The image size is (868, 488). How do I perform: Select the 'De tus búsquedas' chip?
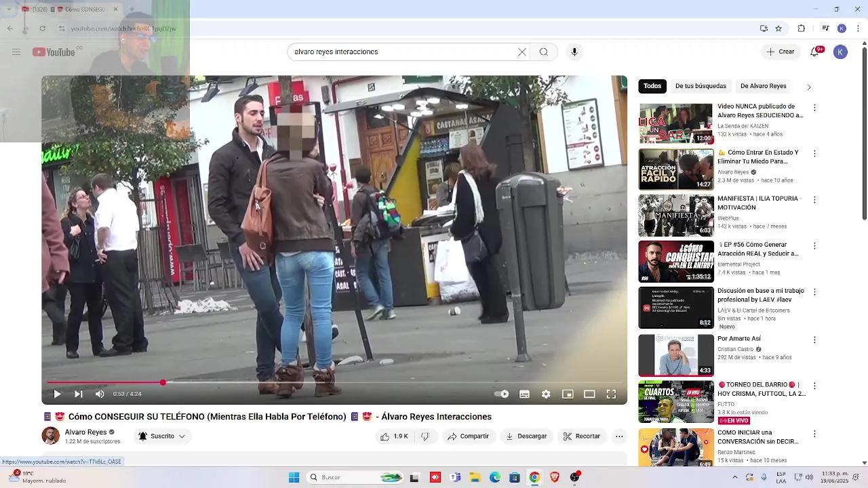coord(701,86)
